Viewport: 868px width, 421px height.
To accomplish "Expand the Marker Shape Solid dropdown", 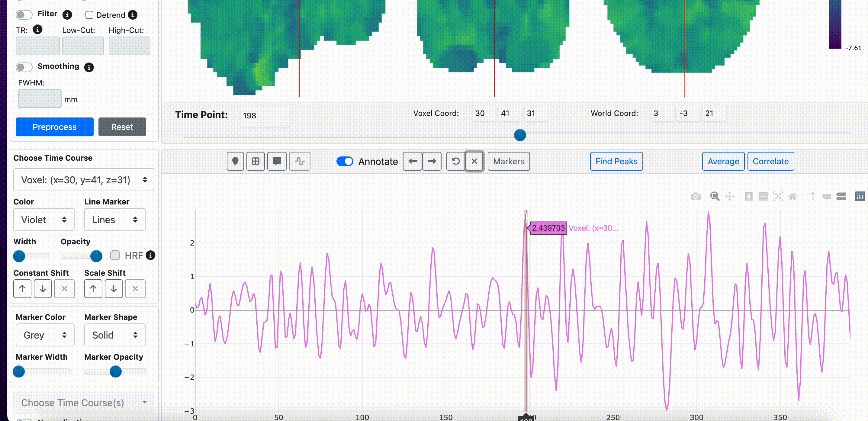I will [x=114, y=335].
